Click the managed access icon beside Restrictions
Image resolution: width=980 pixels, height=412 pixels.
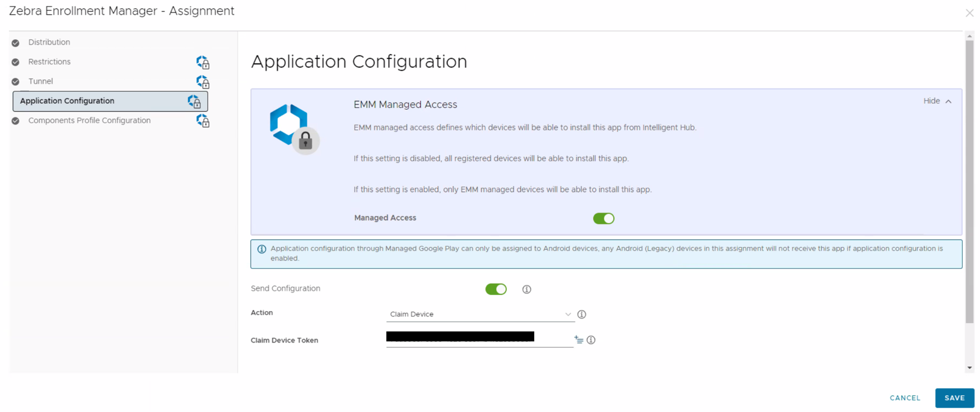point(203,62)
